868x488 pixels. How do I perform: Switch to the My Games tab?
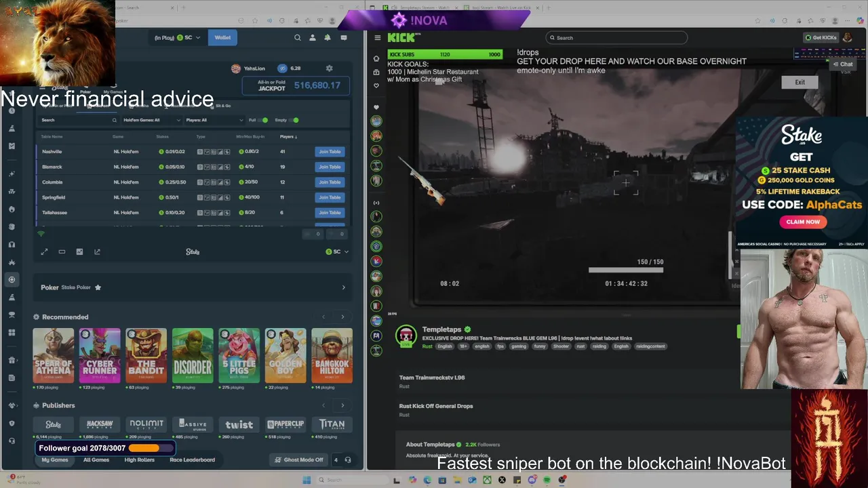(x=55, y=460)
